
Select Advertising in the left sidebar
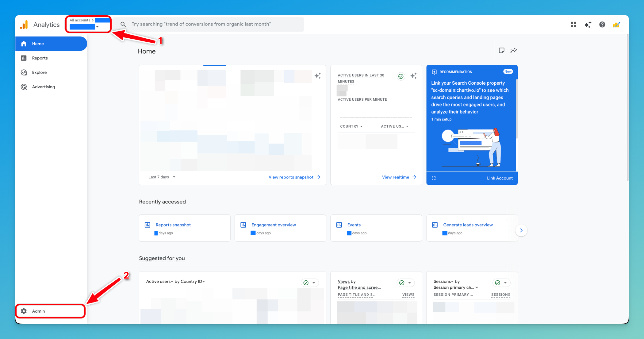[x=43, y=87]
